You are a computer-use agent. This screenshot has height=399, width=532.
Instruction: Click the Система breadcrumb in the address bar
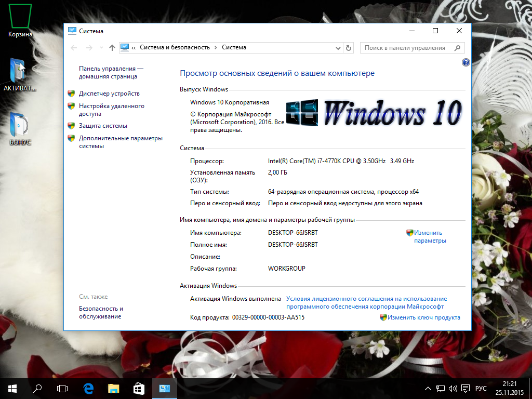click(234, 47)
